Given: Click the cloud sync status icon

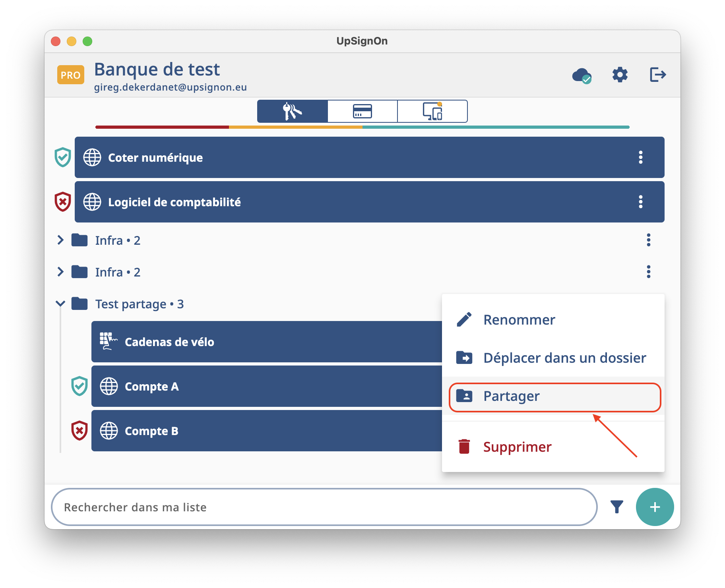Looking at the screenshot, I should click(x=581, y=75).
